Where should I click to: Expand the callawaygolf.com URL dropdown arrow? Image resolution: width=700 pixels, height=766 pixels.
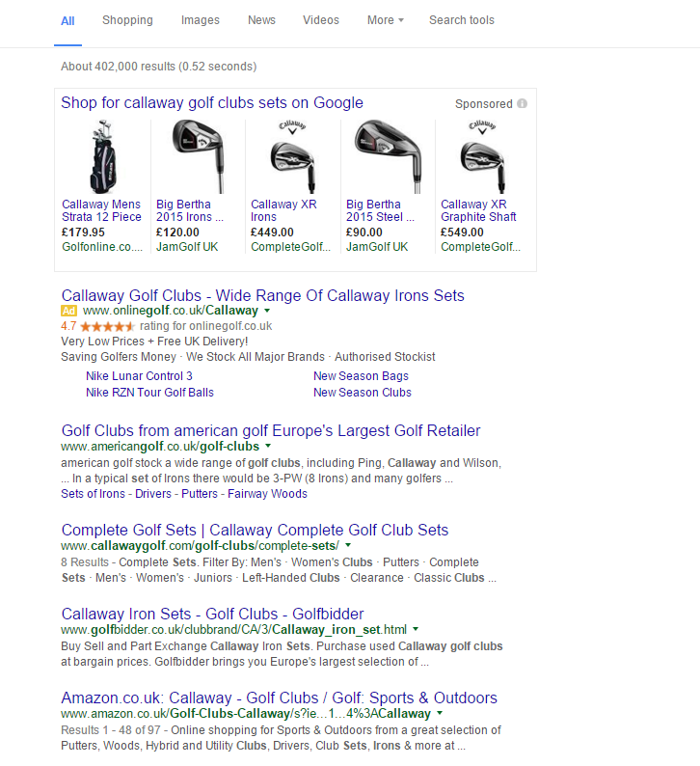(x=348, y=545)
